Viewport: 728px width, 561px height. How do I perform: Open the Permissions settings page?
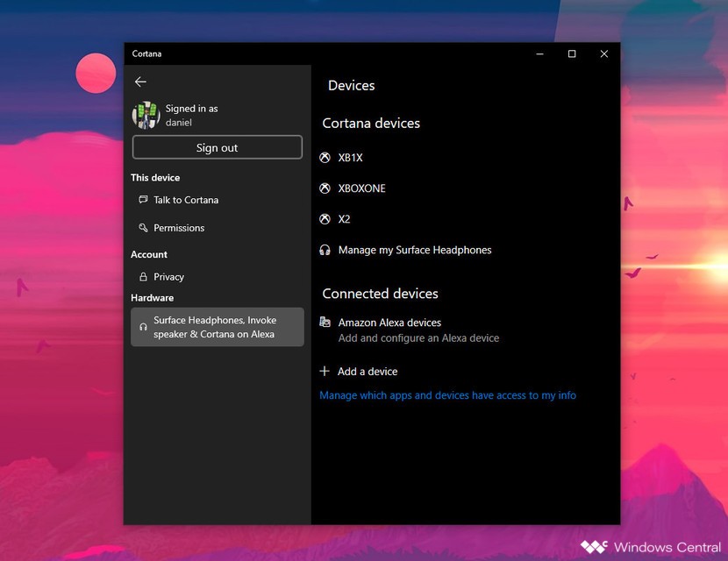179,228
